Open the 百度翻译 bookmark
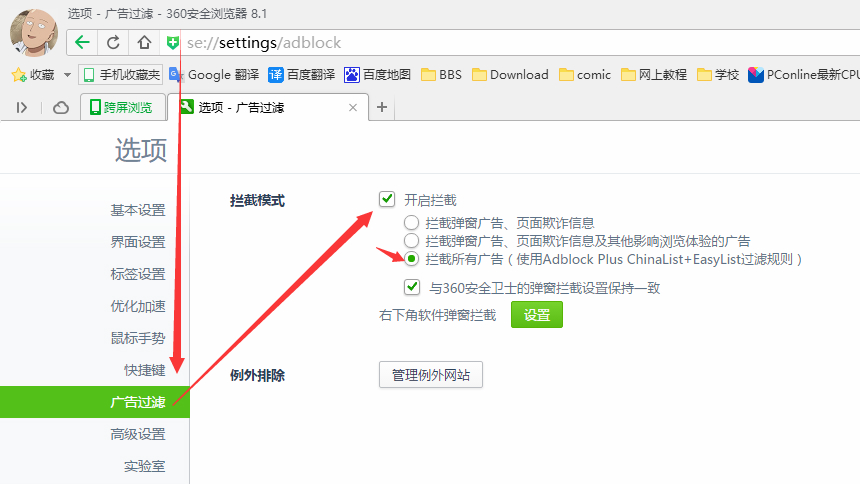860x484 pixels. [302, 75]
